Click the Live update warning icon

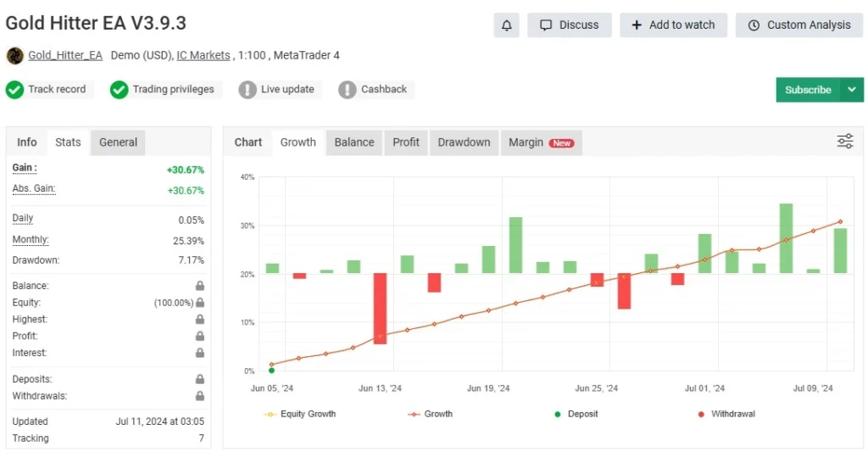[x=247, y=90]
